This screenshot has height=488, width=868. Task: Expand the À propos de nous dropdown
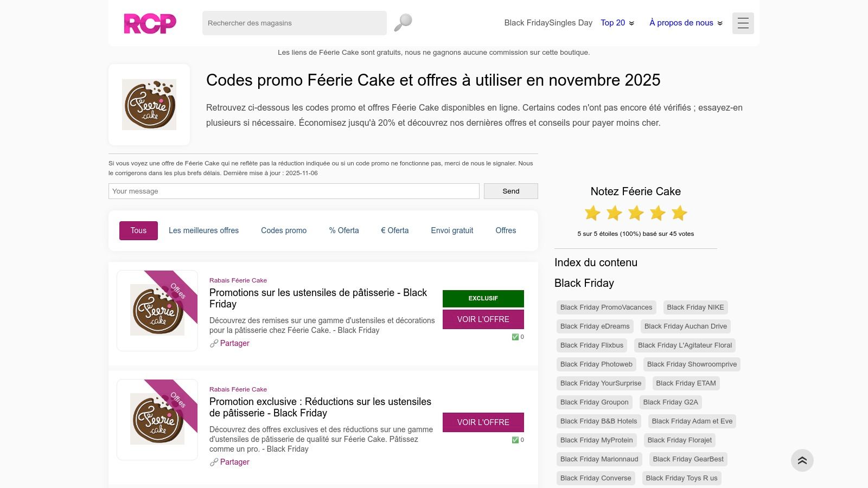[685, 23]
